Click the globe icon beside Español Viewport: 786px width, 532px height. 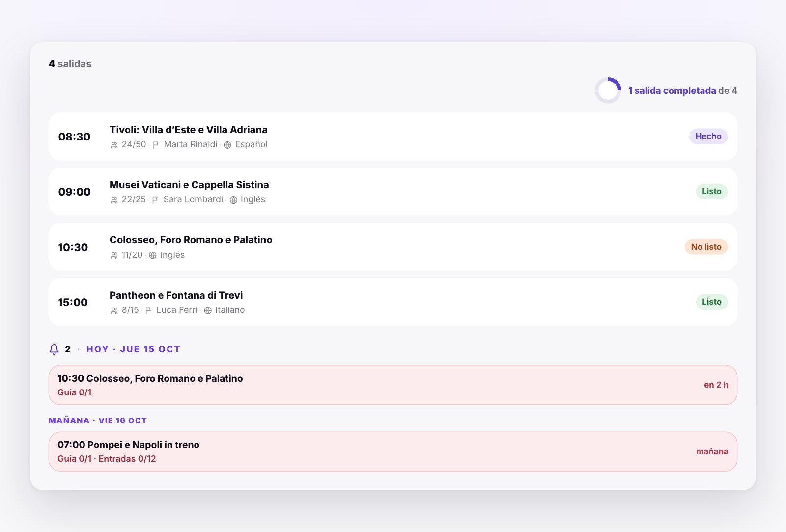point(227,145)
